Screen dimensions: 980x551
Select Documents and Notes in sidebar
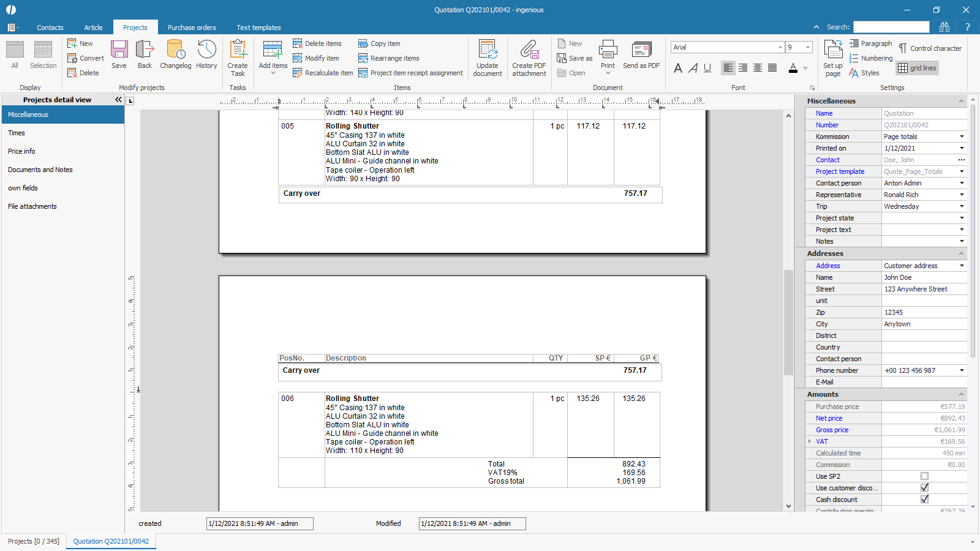40,170
